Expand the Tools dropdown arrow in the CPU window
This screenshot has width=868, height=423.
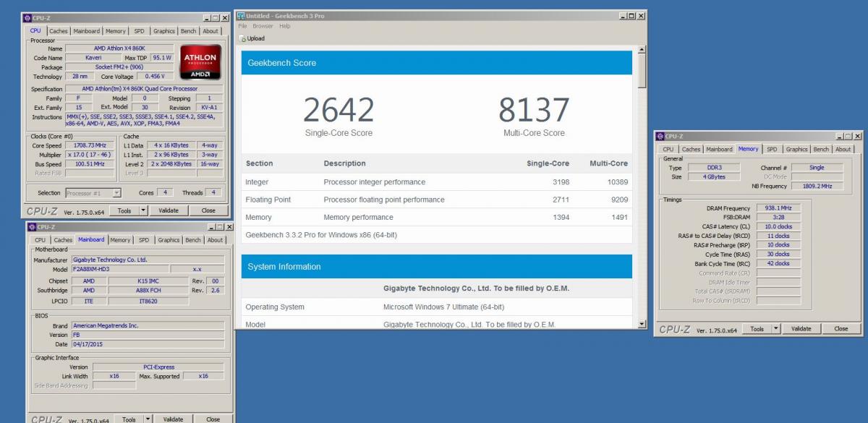(x=142, y=210)
